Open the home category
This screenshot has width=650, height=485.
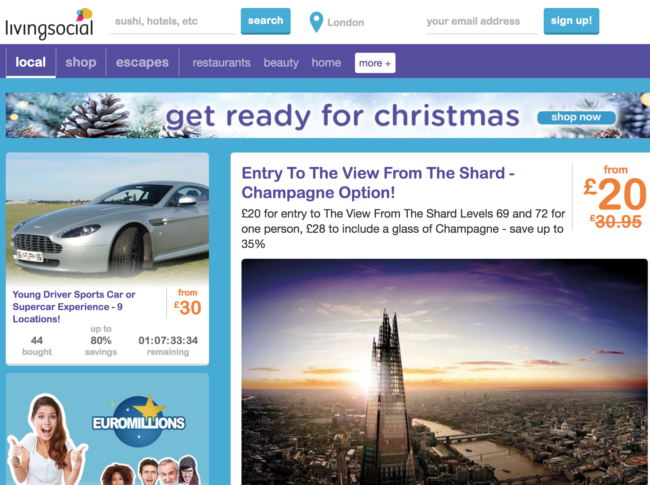(326, 63)
